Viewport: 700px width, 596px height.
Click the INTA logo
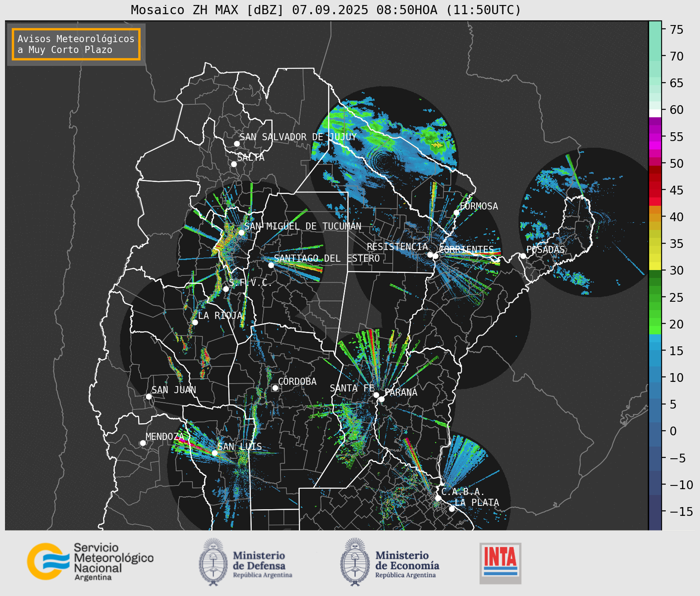pyautogui.click(x=500, y=563)
